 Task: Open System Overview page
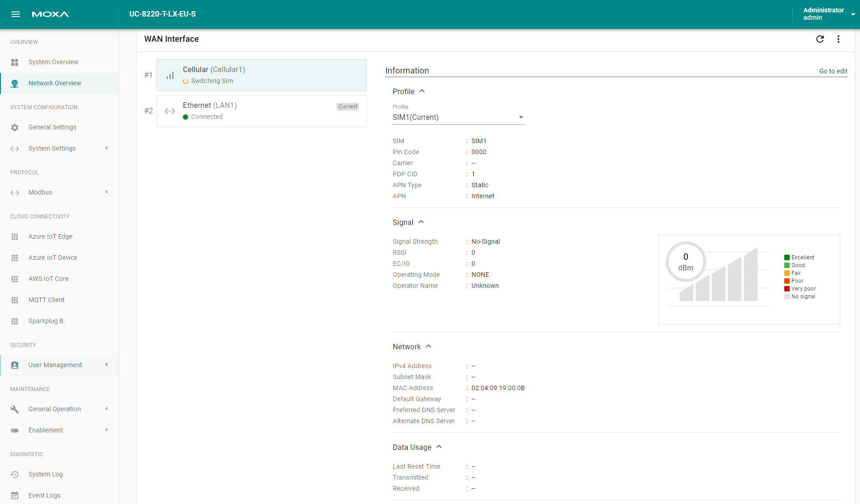[59, 62]
